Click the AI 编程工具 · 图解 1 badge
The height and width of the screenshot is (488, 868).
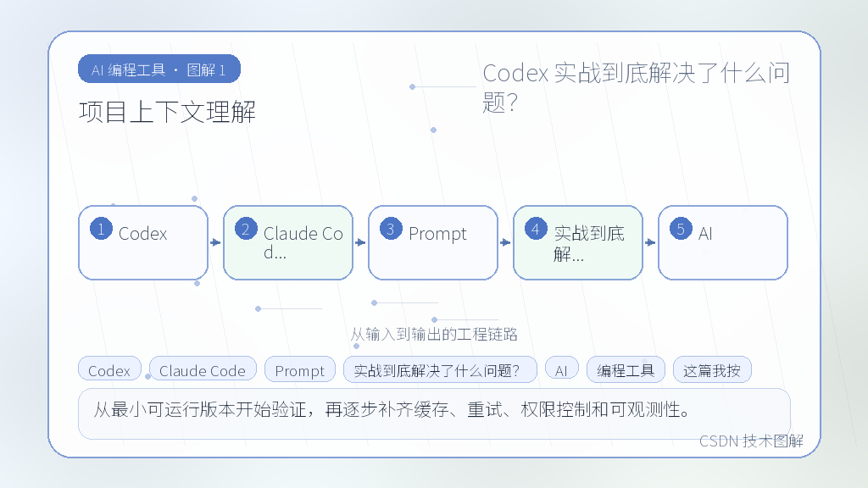coord(159,69)
